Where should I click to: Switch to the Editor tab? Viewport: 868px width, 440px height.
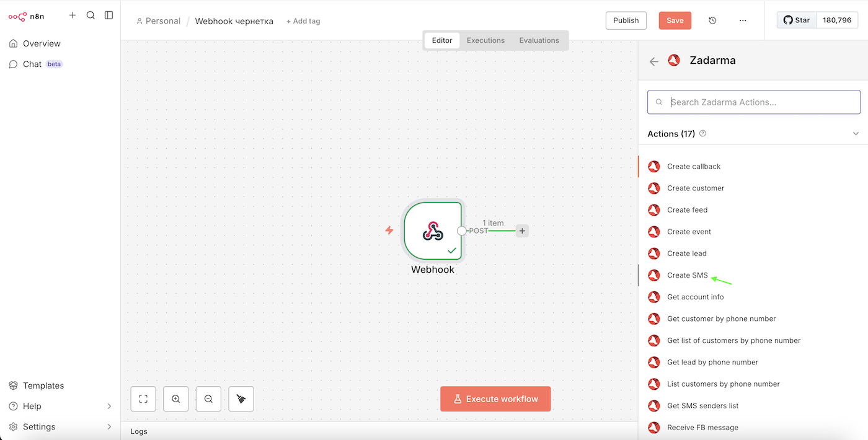(442, 40)
